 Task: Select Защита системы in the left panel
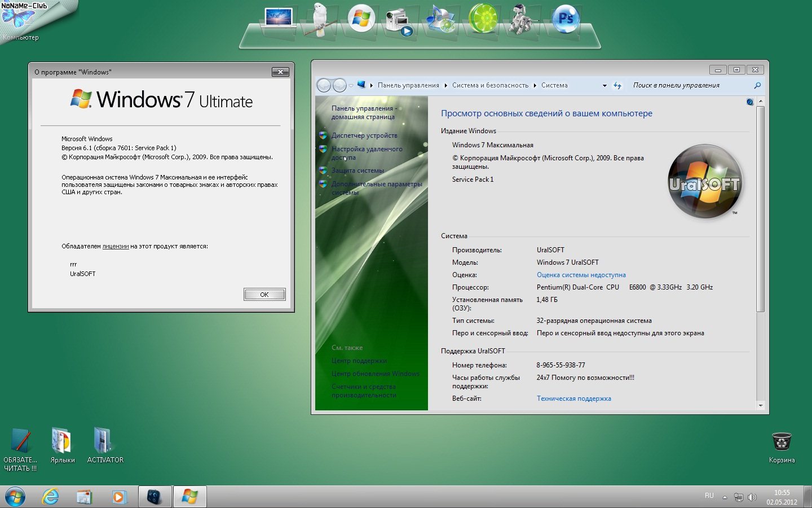pos(358,170)
